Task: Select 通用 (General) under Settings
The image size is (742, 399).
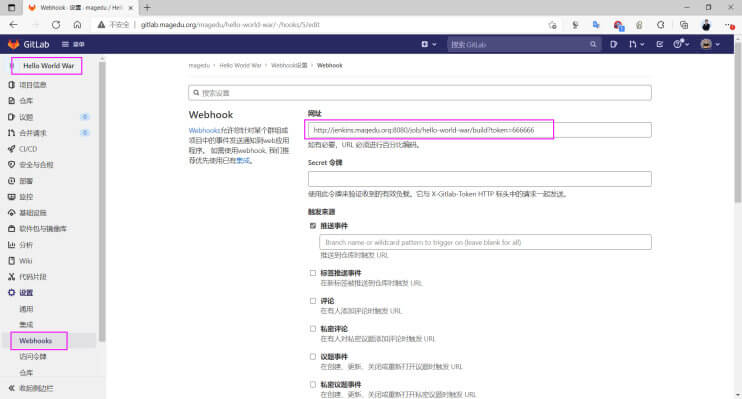Action: coord(26,309)
